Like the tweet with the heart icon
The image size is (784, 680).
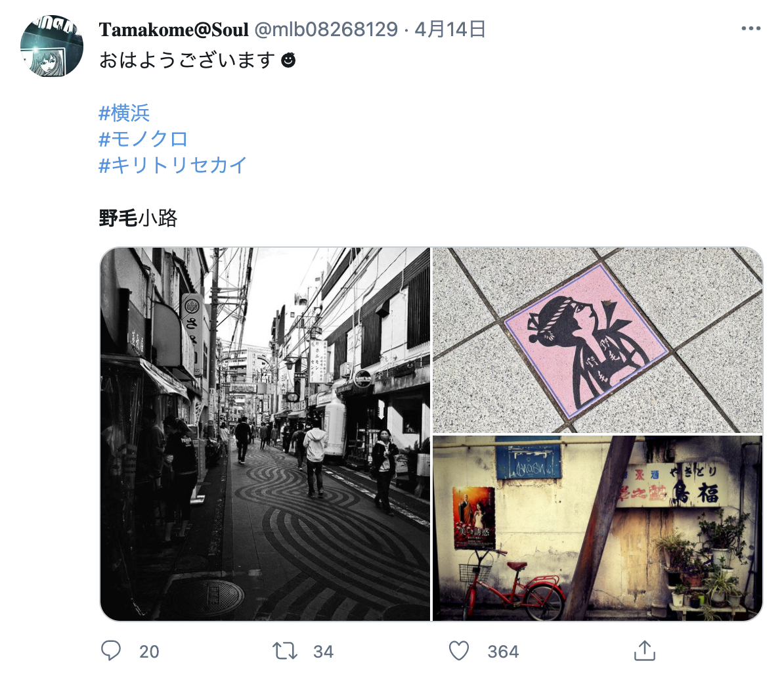click(458, 651)
